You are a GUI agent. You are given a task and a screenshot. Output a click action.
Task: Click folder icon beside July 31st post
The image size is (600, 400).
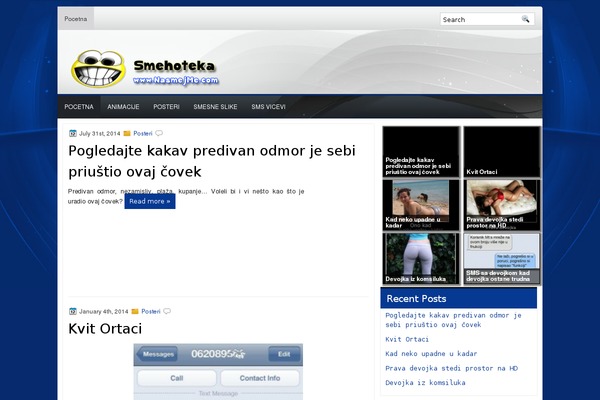point(127,133)
